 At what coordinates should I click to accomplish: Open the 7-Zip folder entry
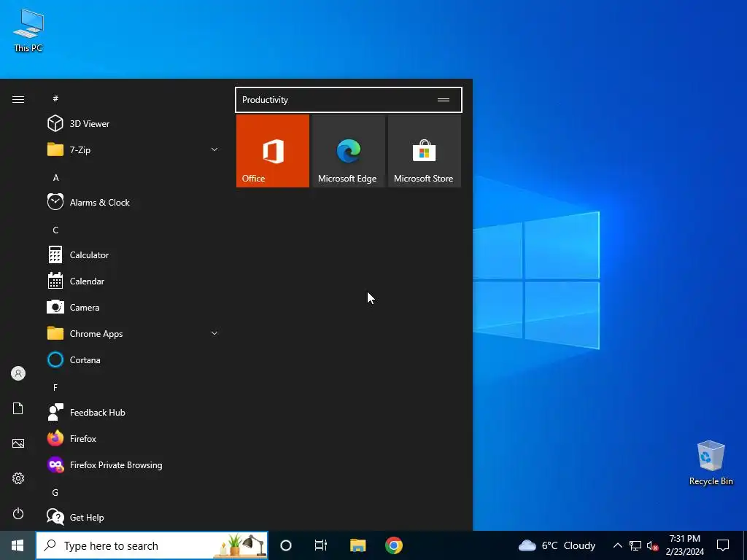pos(133,150)
